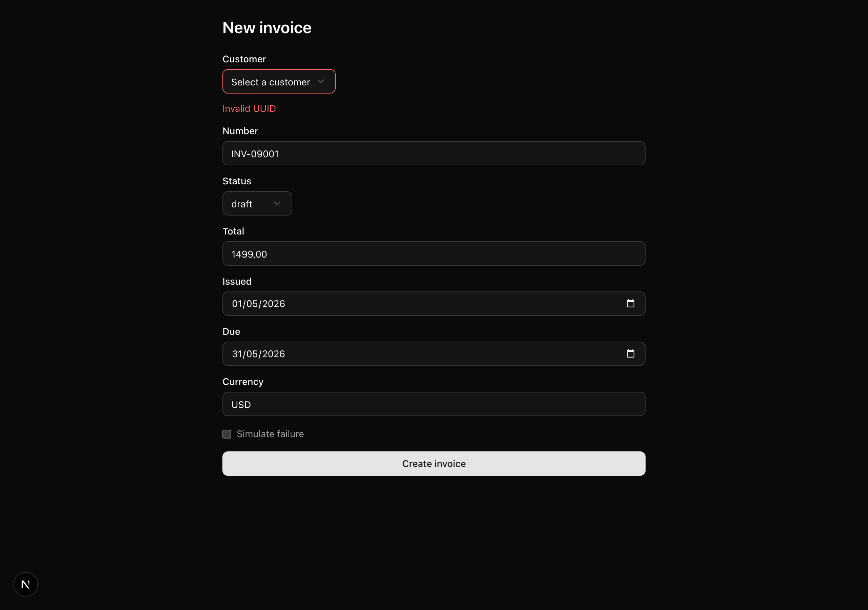Focus the Total field showing 1499,00
This screenshot has width=868, height=610.
[x=434, y=253]
